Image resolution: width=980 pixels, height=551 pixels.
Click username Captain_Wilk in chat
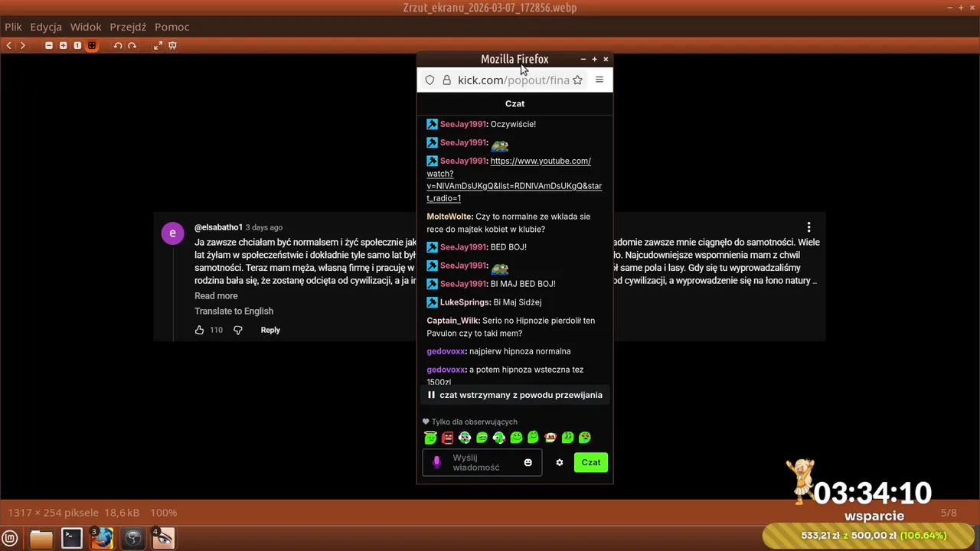pyautogui.click(x=453, y=321)
